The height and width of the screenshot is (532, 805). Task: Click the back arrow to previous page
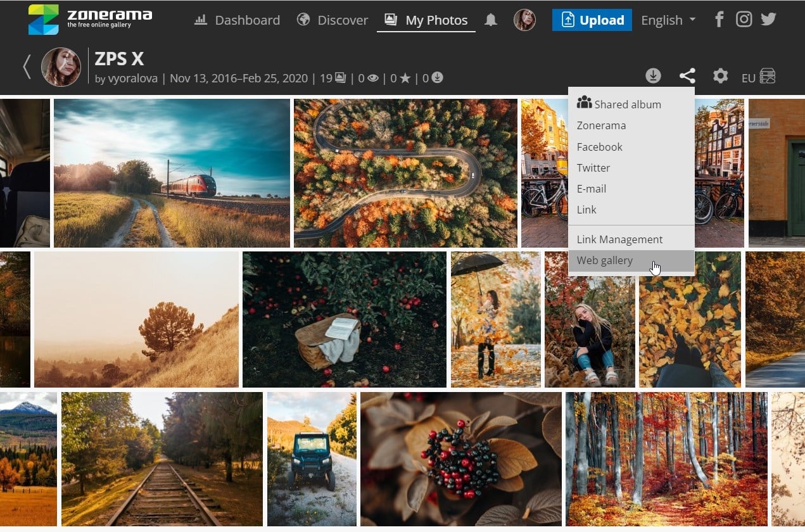point(26,66)
